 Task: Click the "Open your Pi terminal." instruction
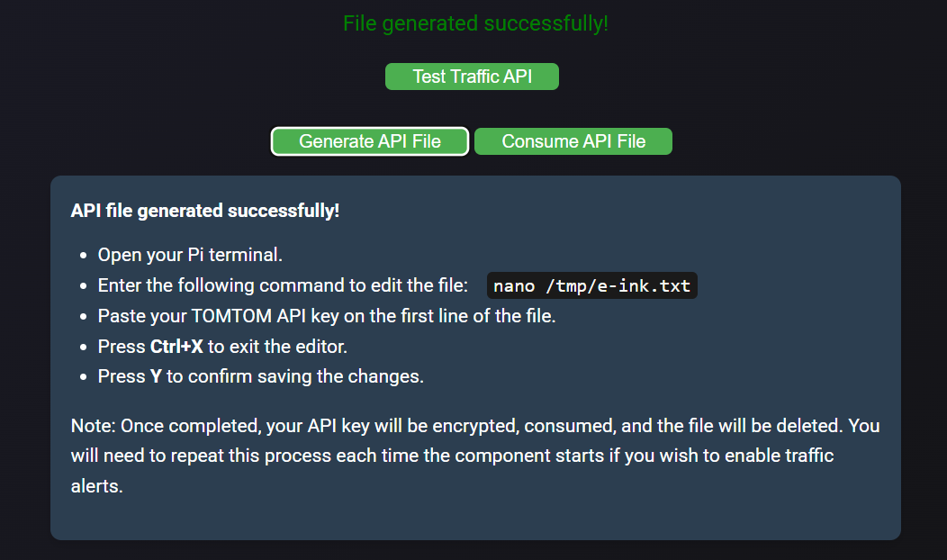point(190,255)
